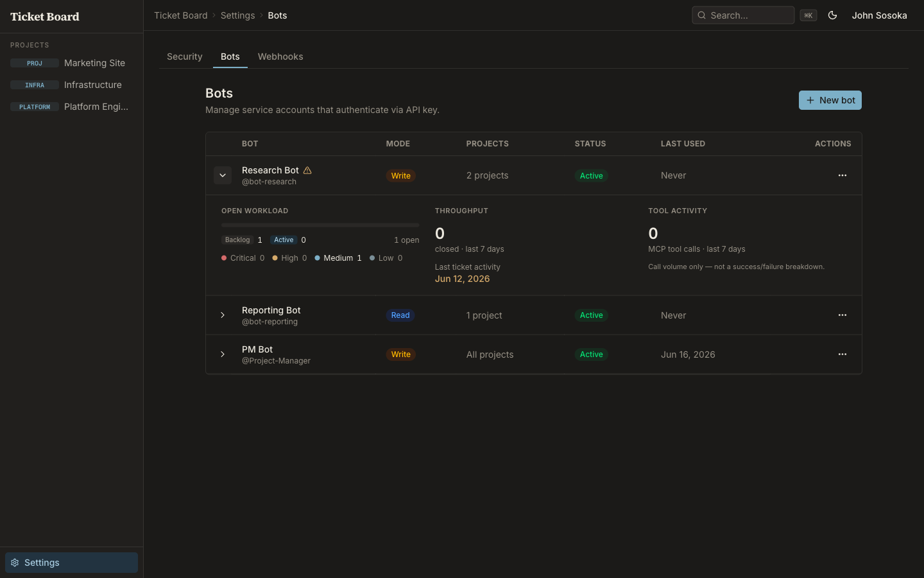Open the Webhooks tab
The image size is (924, 578).
point(280,57)
